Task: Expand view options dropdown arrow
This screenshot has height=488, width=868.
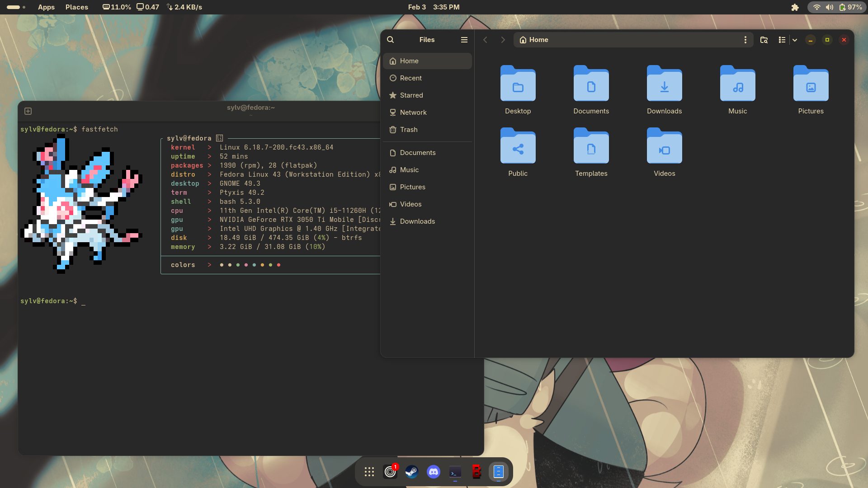Action: 795,40
